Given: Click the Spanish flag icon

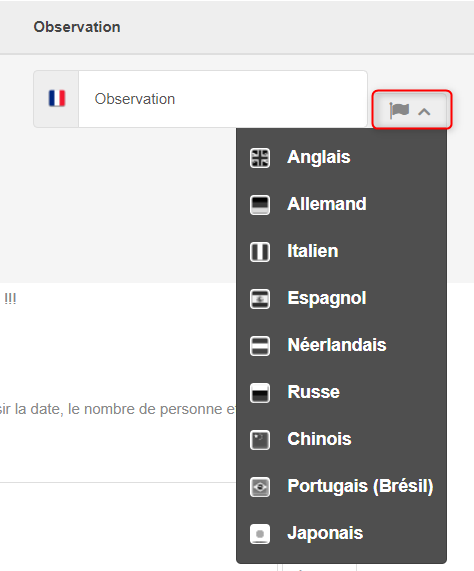Looking at the screenshot, I should [x=260, y=299].
